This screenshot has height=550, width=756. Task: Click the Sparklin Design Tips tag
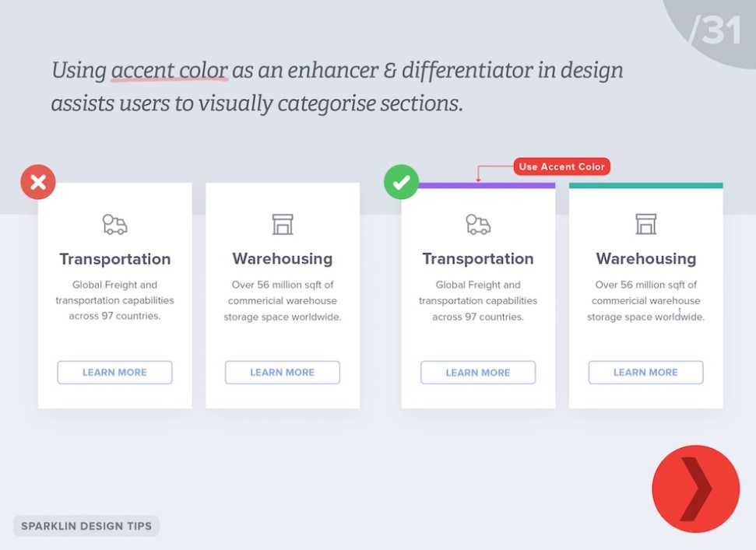(x=86, y=526)
